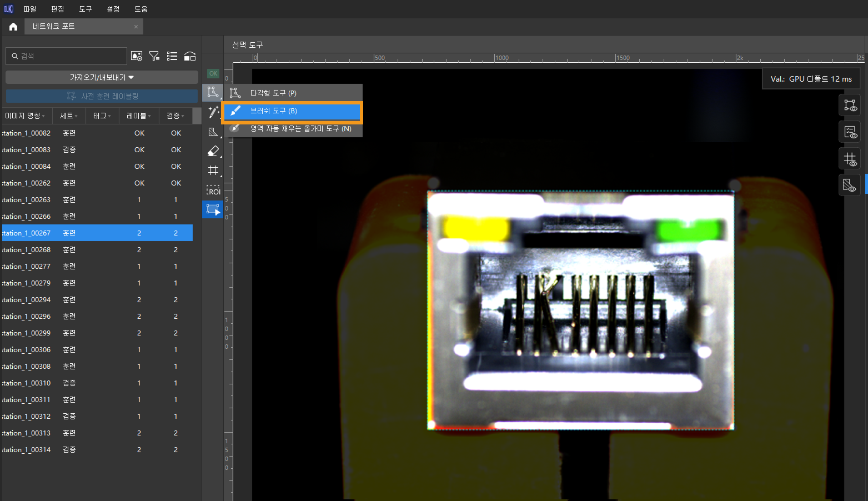
Task: Click the 검색 search input field
Action: pyautogui.click(x=69, y=56)
